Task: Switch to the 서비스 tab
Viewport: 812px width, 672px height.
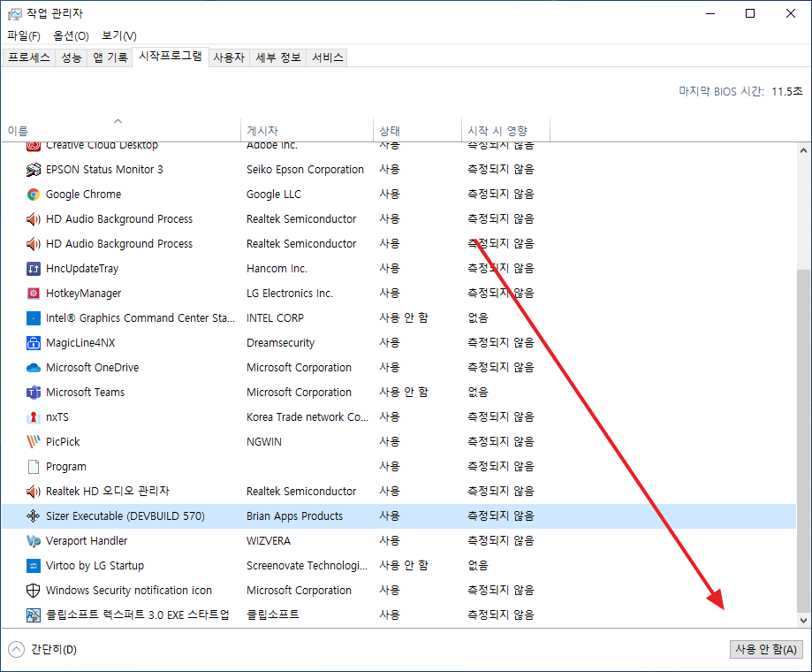Action: pos(327,57)
